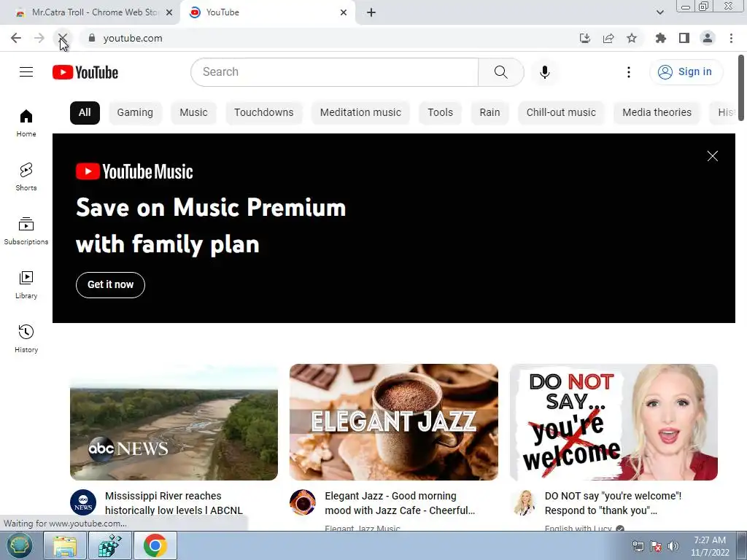Viewport: 747px width, 560px height.
Task: Filter by Gaming chip
Action: tap(135, 113)
